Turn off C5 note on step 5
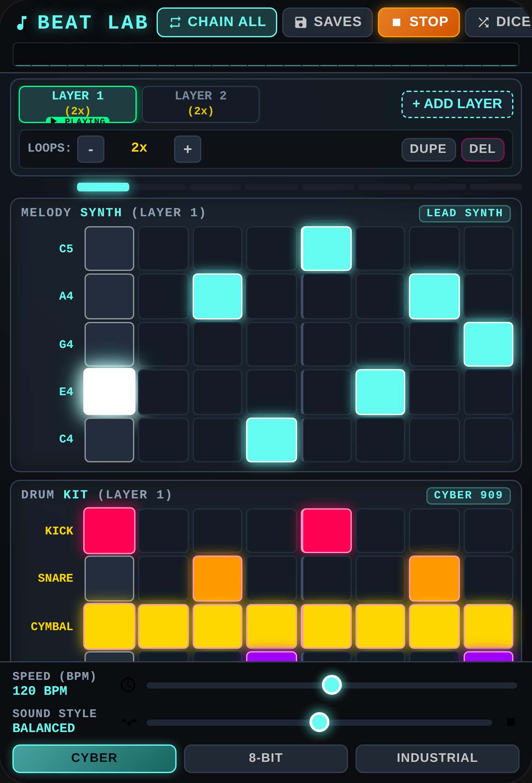This screenshot has width=532, height=783. pos(326,249)
